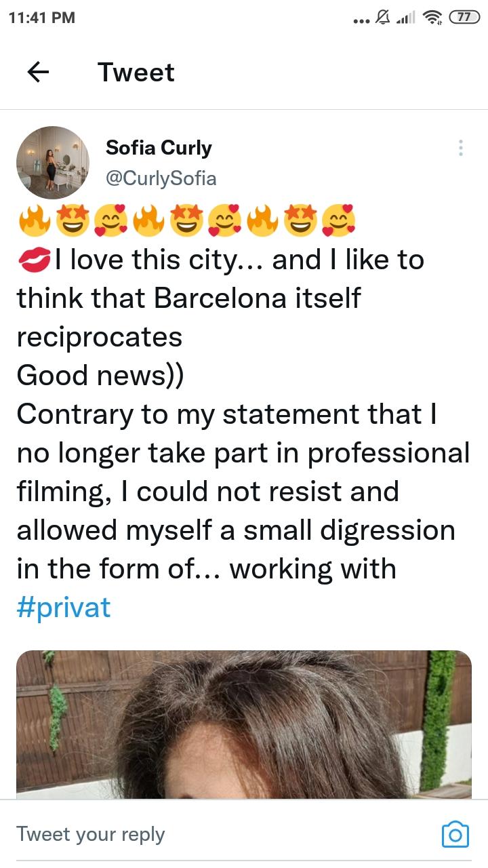Tap the Tweet header title
The width and height of the screenshot is (488, 868).
pyautogui.click(x=136, y=73)
